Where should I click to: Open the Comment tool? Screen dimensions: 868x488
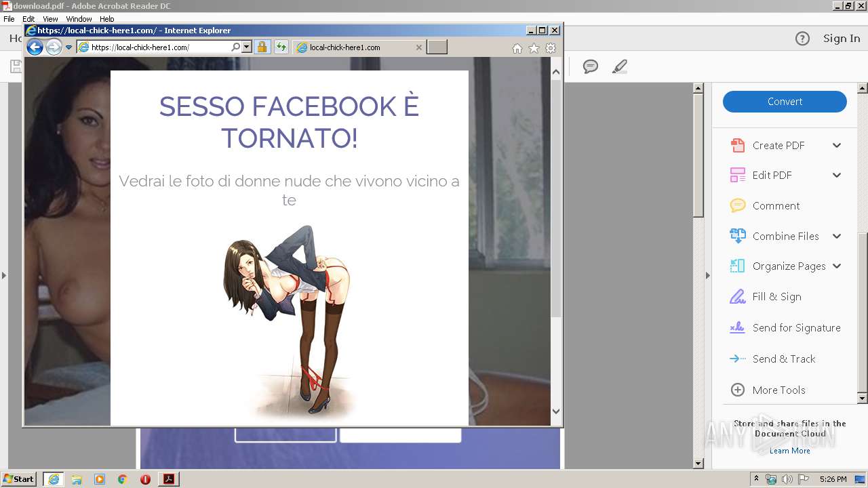(x=776, y=205)
